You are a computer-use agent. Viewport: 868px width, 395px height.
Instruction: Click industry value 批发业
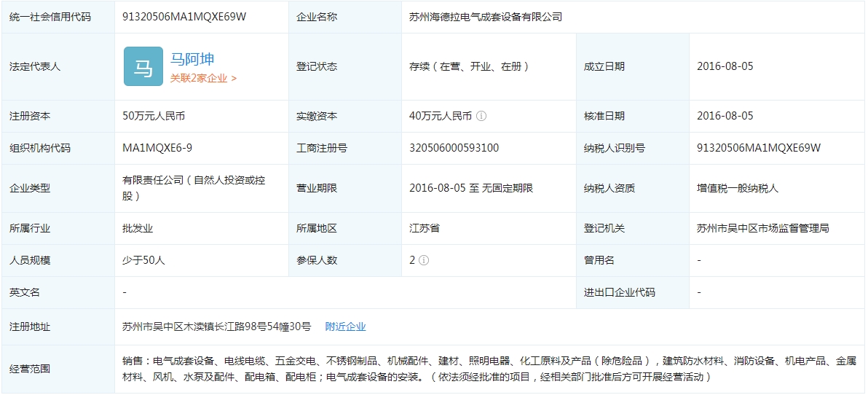(x=138, y=228)
